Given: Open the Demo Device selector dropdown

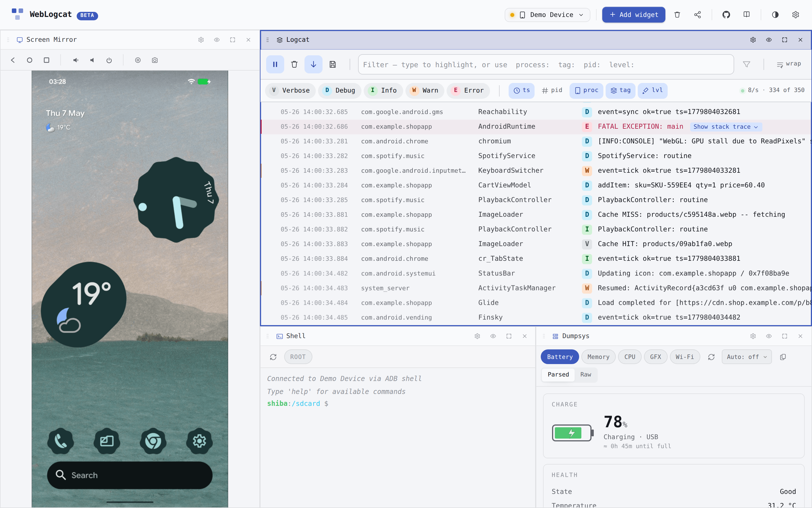Looking at the screenshot, I should [x=547, y=15].
